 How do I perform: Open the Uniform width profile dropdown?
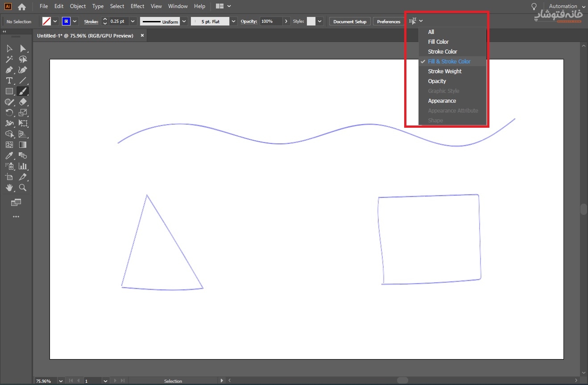[184, 21]
